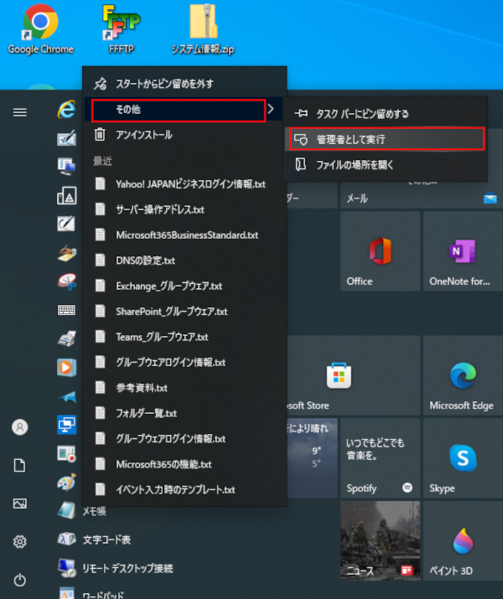The width and height of the screenshot is (503, 599).
Task: Expand the Start menu hamburger button
Action: coord(20,112)
